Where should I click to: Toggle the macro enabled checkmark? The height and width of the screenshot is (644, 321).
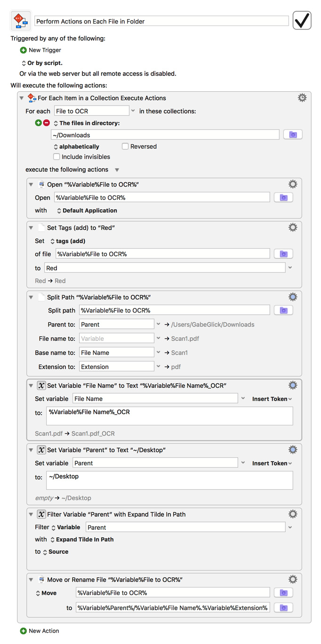coord(302,21)
